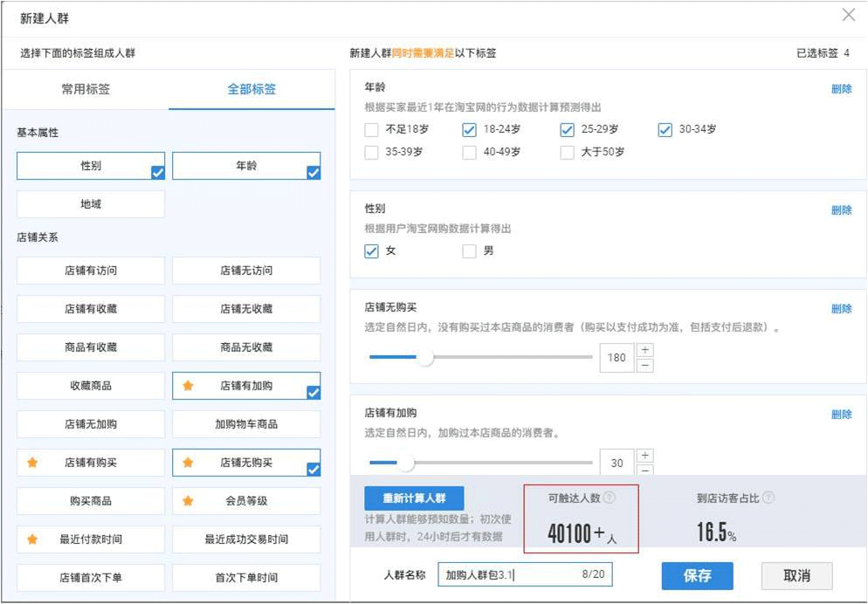Click help icon beside 到店访客占比

(768, 498)
